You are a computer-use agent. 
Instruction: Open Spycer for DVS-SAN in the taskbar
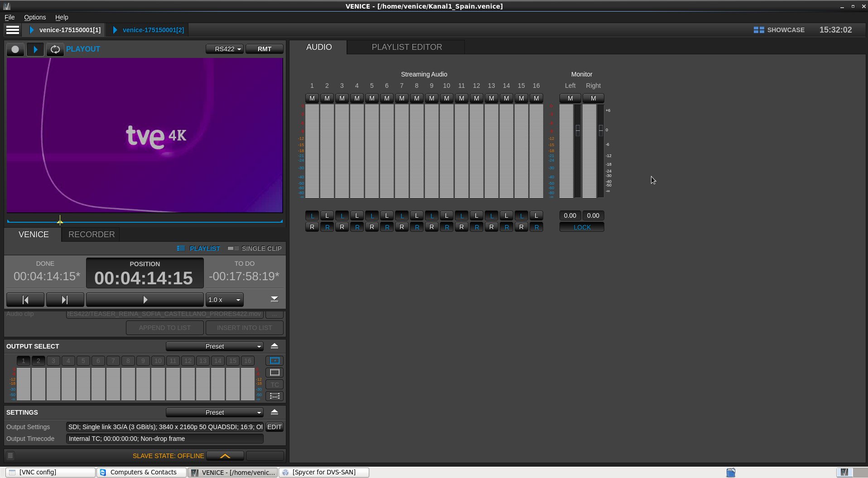point(324,472)
